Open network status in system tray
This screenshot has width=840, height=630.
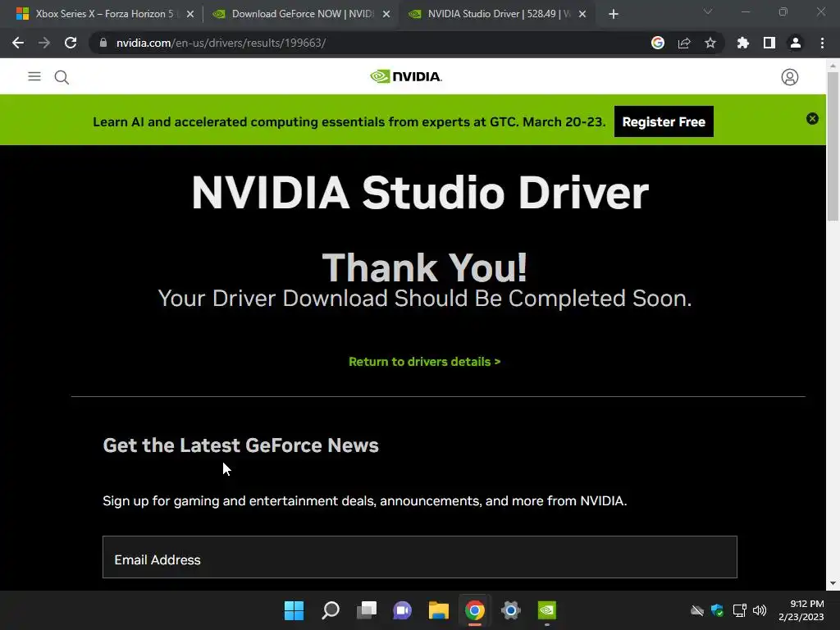coord(739,610)
